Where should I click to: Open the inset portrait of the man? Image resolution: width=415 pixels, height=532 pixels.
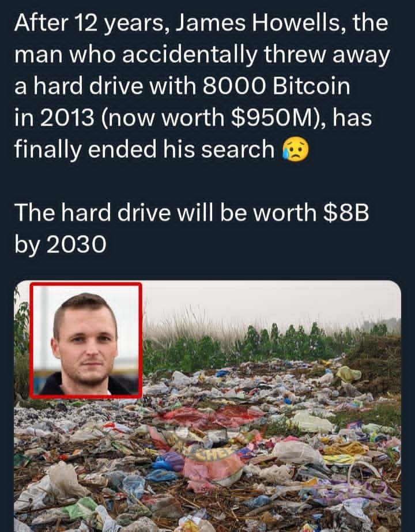coord(86,340)
